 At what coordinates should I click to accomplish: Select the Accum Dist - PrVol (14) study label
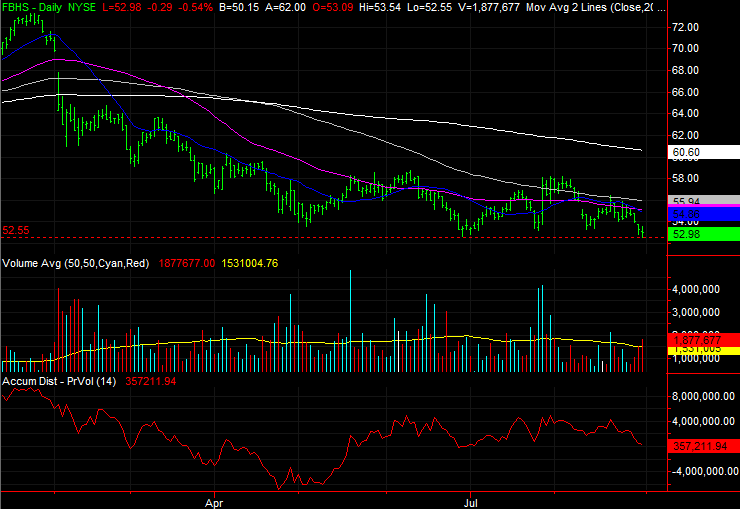click(x=59, y=381)
